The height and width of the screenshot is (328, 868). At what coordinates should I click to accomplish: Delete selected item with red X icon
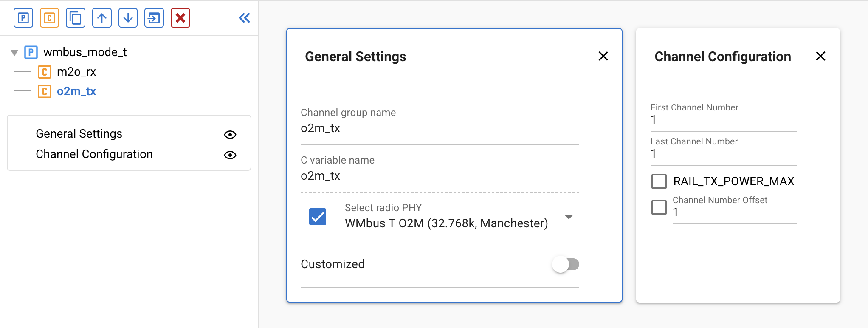(180, 18)
